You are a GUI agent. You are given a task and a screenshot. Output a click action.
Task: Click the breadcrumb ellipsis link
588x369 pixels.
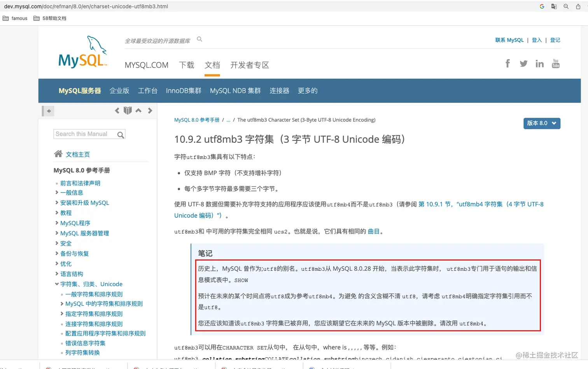(228, 120)
